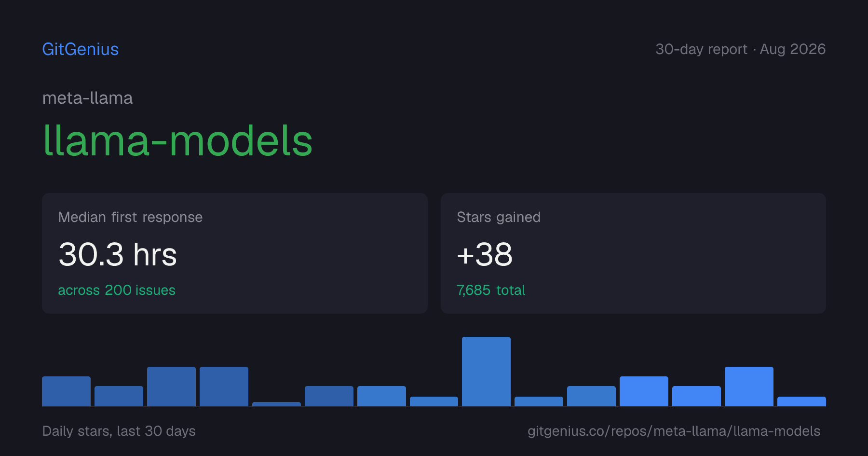The height and width of the screenshot is (456, 868).
Task: Open the Median first response card
Action: (x=235, y=253)
